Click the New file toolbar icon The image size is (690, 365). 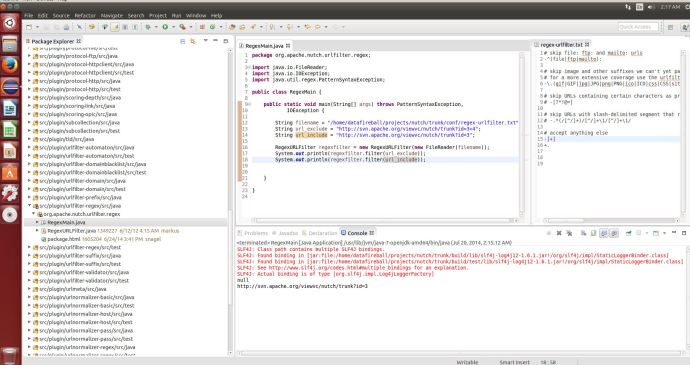[x=29, y=27]
